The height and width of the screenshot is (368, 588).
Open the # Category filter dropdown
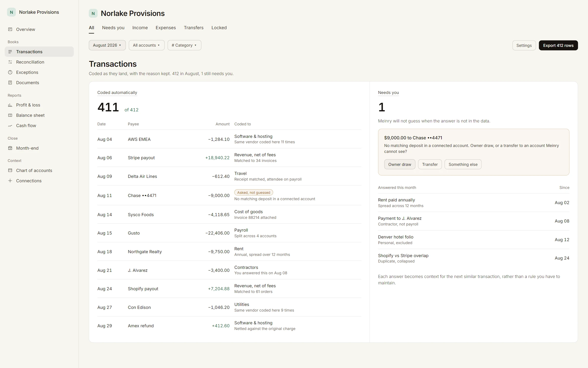184,45
